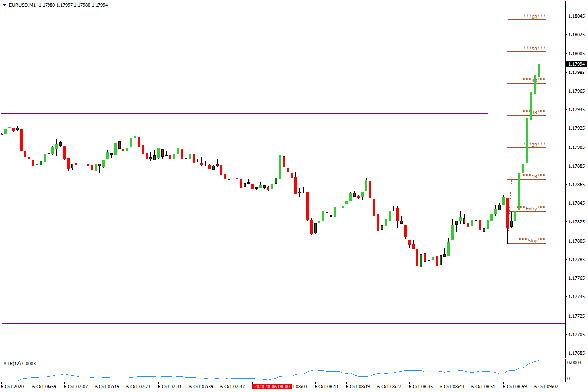The height and width of the screenshot is (392, 588).
Task: Click the vertical dashed session separator line
Action: [272, 196]
